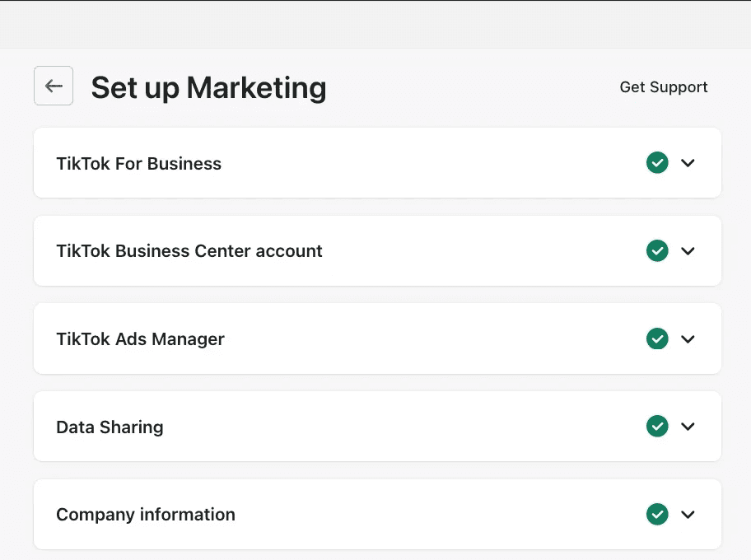Select the TikTok For Business heading
The height and width of the screenshot is (560, 751).
[x=139, y=163]
